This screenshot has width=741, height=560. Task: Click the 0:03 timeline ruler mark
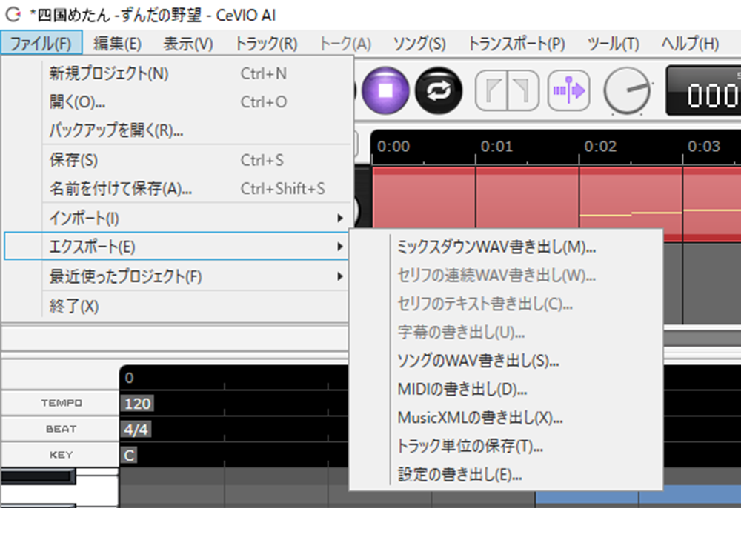704,146
